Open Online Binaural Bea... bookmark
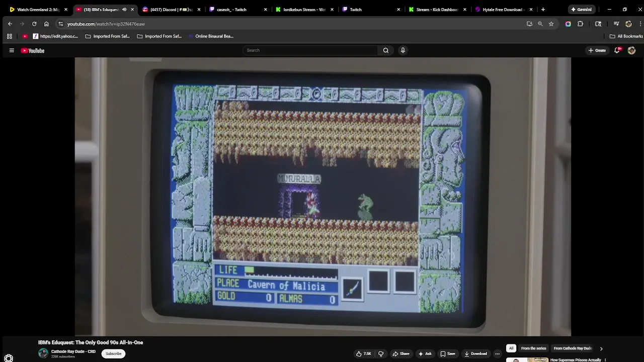The width and height of the screenshot is (644, 362). point(211,36)
